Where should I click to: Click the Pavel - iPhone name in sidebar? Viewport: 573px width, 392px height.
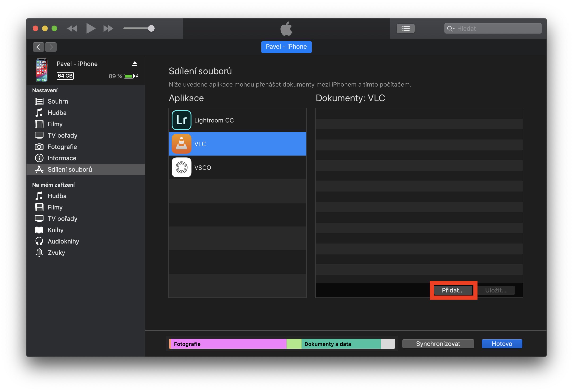[77, 64]
